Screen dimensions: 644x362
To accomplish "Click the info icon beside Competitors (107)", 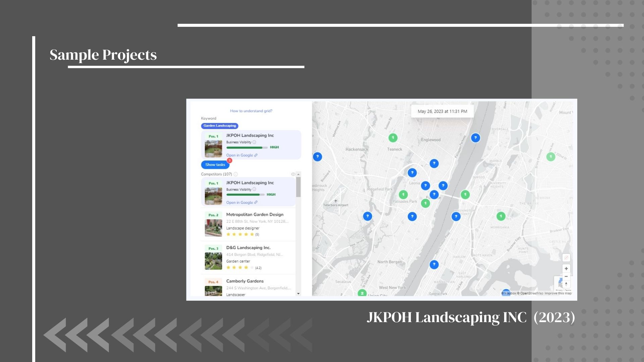I will coord(235,174).
